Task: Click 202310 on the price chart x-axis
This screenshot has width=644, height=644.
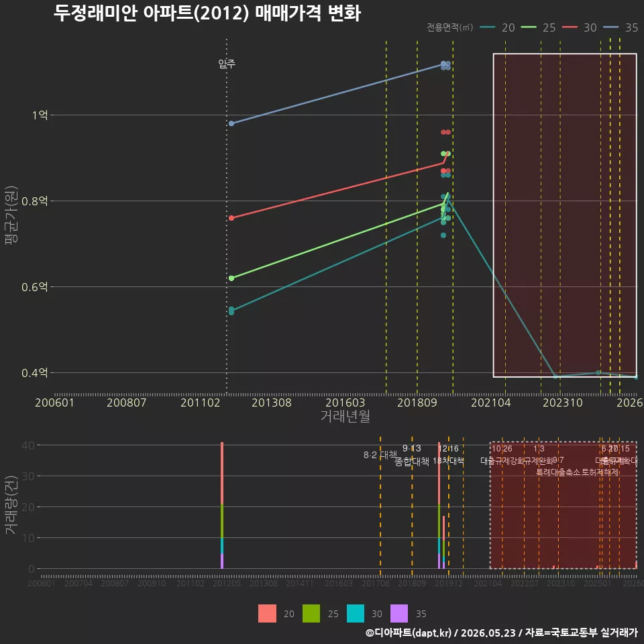Action: pyautogui.click(x=563, y=402)
